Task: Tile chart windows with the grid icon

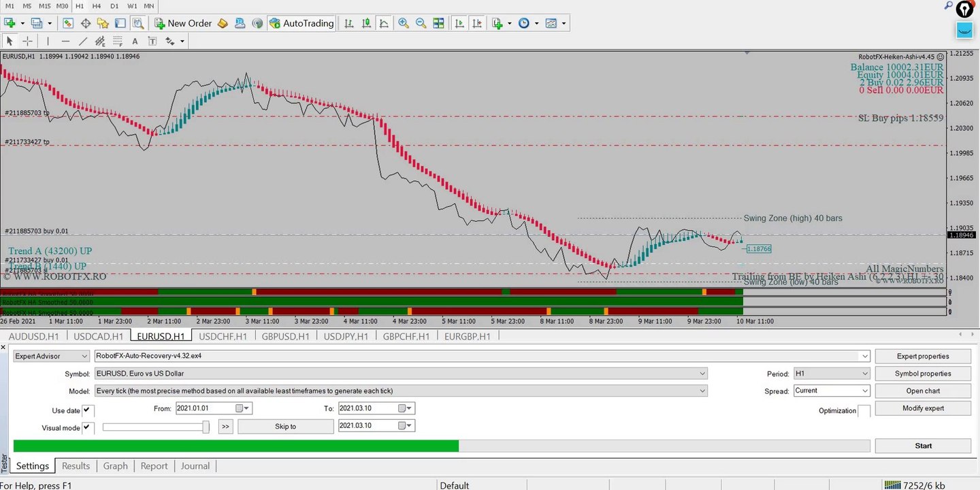Action: tap(438, 23)
